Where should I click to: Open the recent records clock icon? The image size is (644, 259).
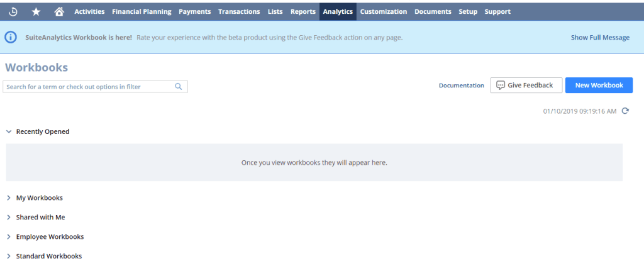[13, 12]
